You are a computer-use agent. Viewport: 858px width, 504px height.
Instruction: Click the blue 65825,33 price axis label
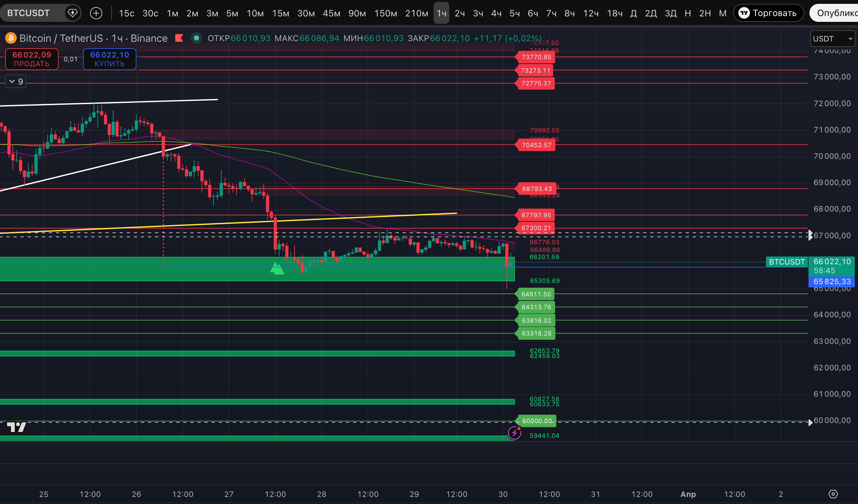(831, 282)
